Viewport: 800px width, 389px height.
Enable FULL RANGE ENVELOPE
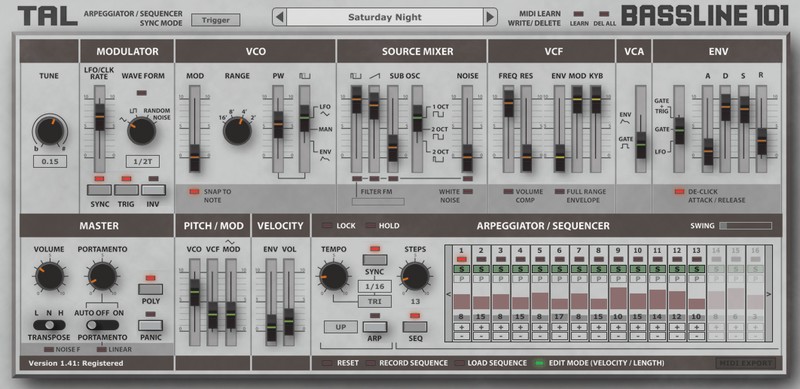560,191
